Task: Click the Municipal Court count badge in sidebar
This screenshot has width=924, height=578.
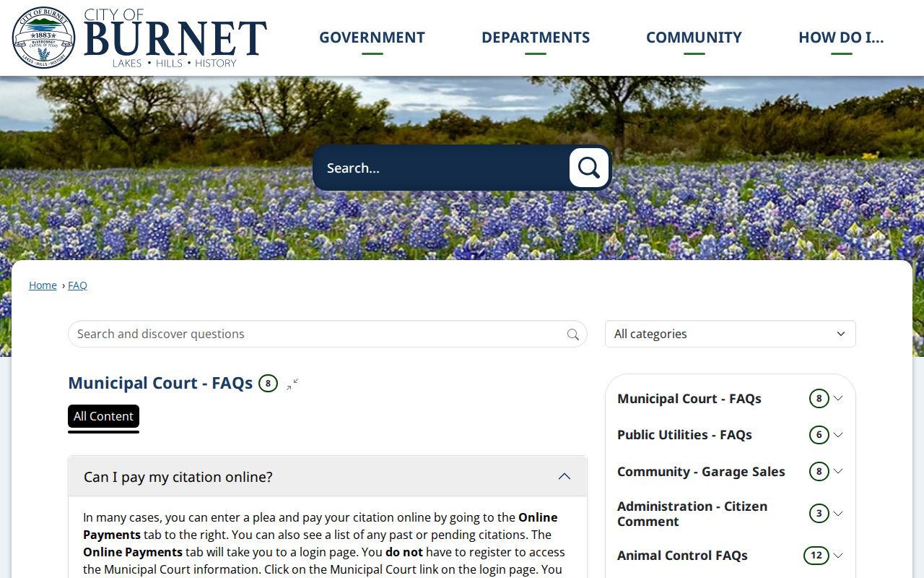Action: (819, 398)
